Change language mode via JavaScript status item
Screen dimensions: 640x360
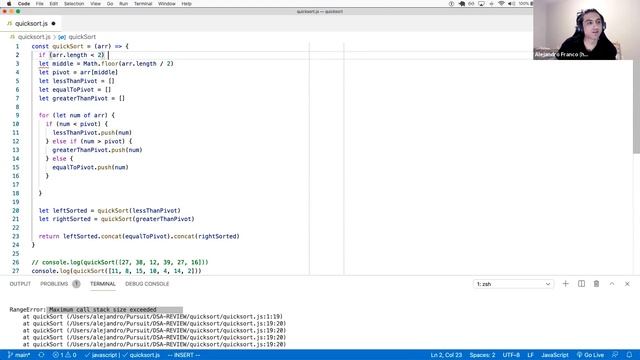pyautogui.click(x=555, y=355)
